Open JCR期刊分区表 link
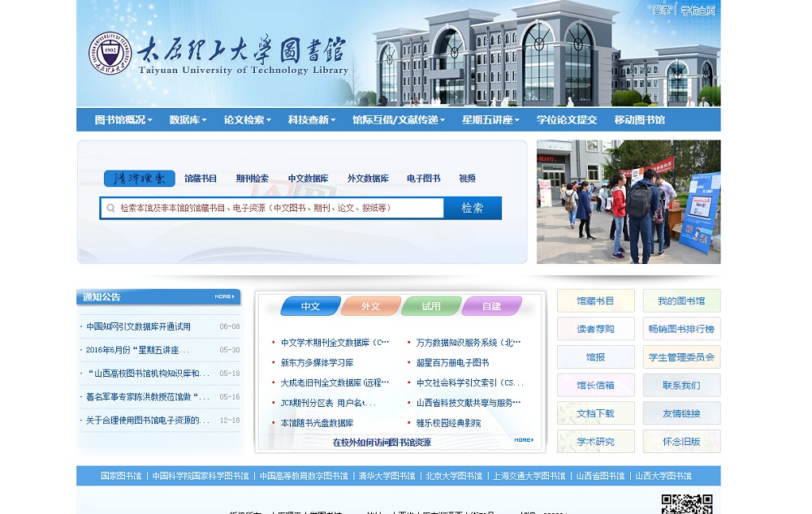Viewport: 812px width, 514px height. pyautogui.click(x=328, y=403)
